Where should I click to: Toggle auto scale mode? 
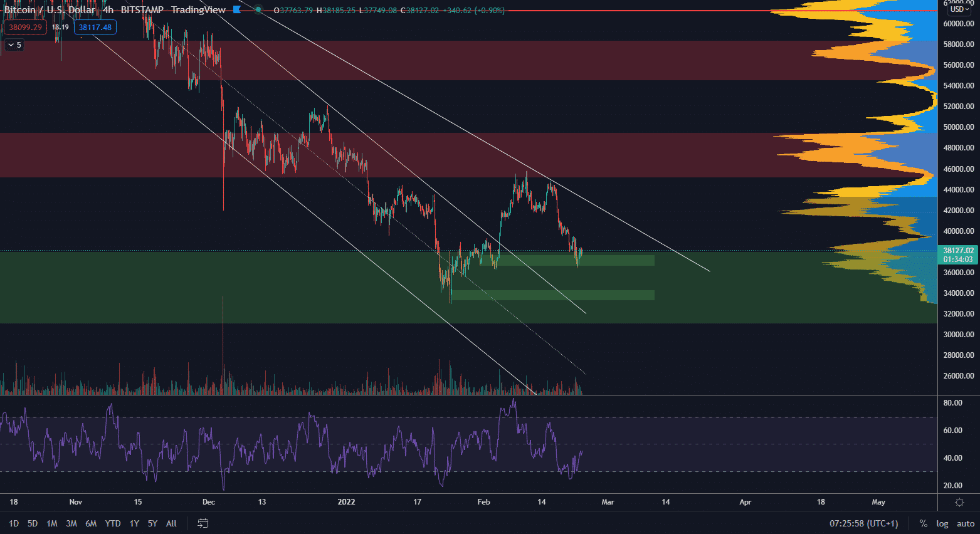click(966, 523)
